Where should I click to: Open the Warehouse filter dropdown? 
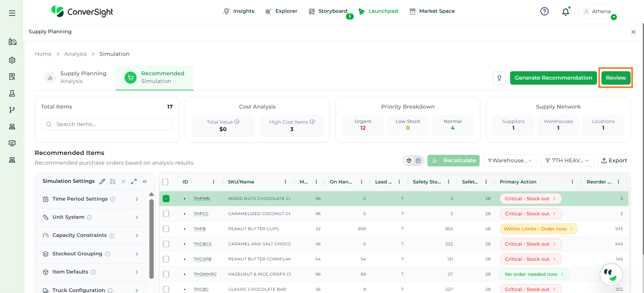pos(509,161)
